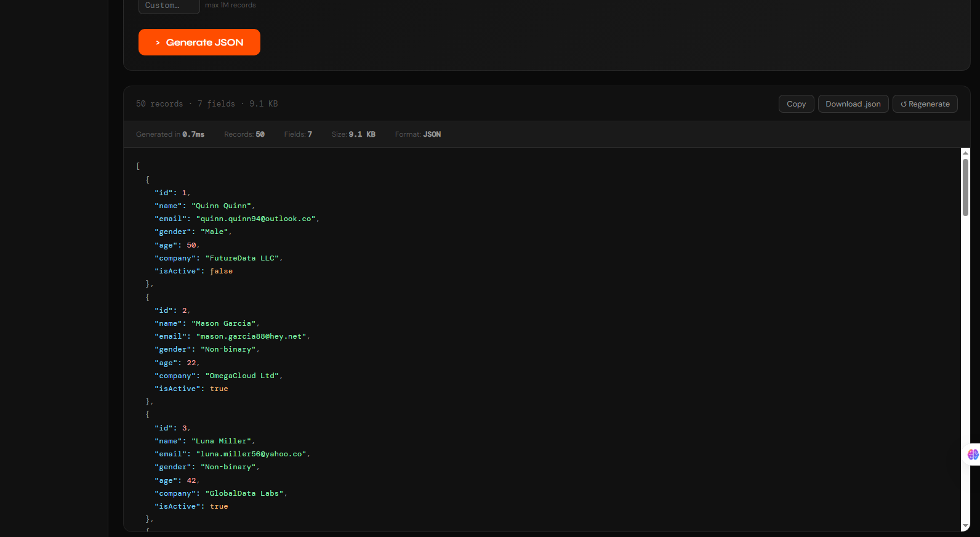980x537 pixels.
Task: Click the "Generated in 0.7ms" stat
Action: click(170, 134)
